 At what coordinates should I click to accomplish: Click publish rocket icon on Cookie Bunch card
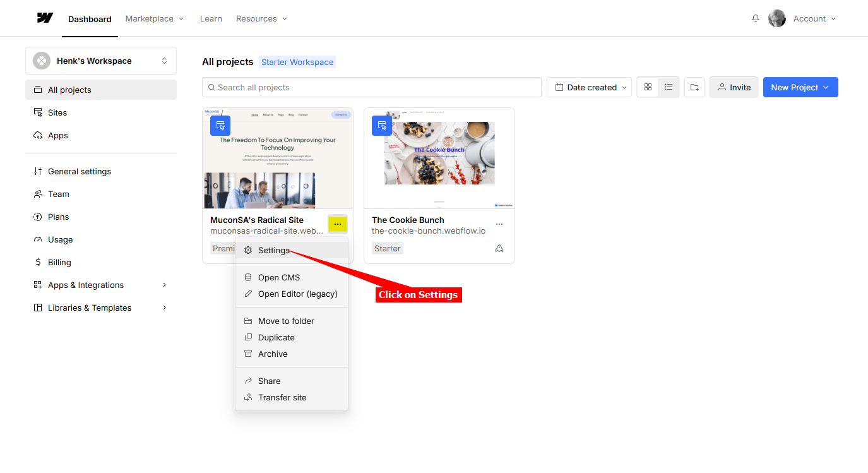point(499,248)
